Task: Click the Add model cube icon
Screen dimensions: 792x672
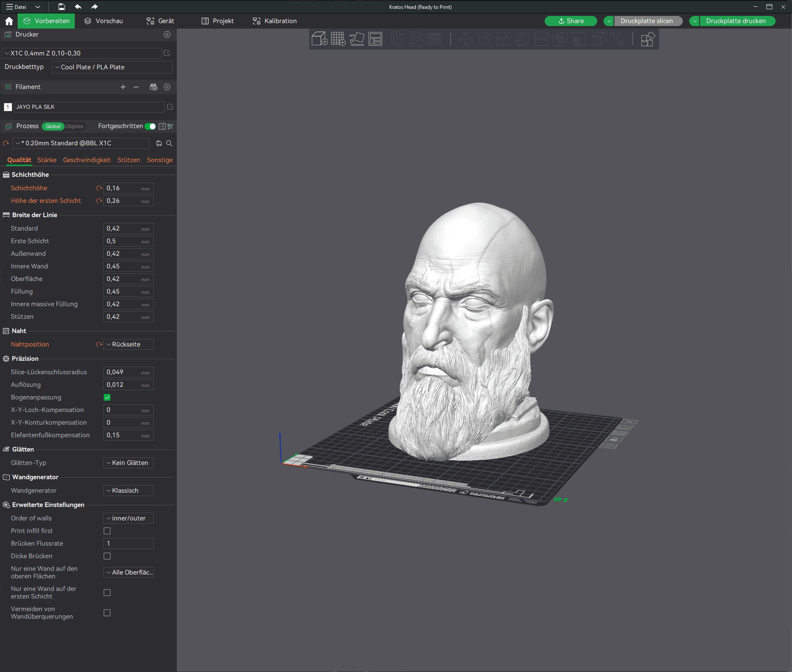Action: pos(320,39)
